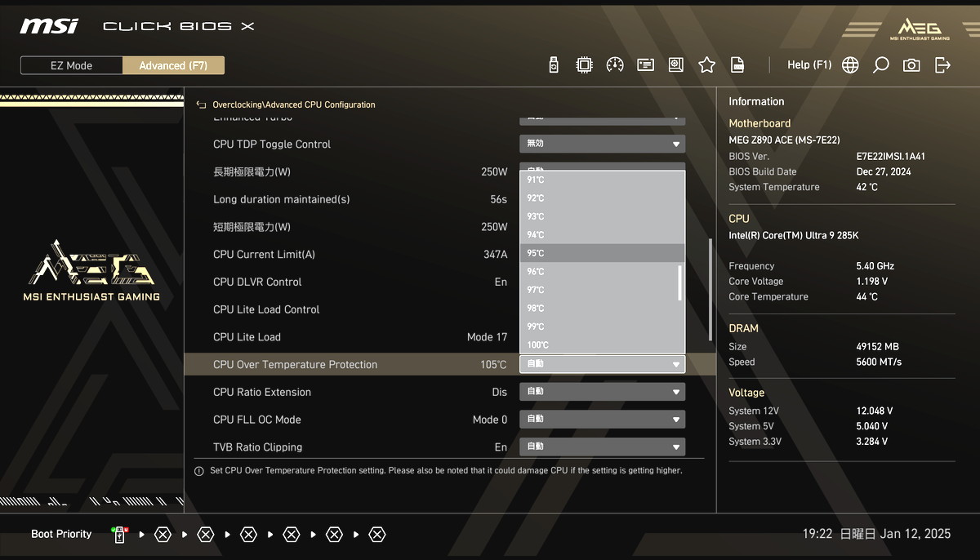Select 97°C in the dropdown list
This screenshot has width=980, height=560.
[602, 290]
